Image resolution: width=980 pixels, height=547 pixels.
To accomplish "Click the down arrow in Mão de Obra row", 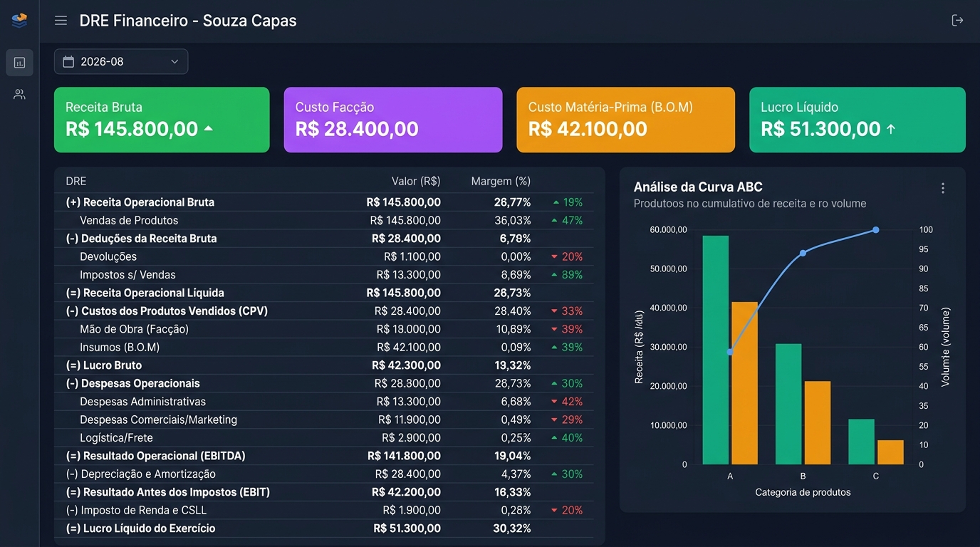I will (554, 330).
